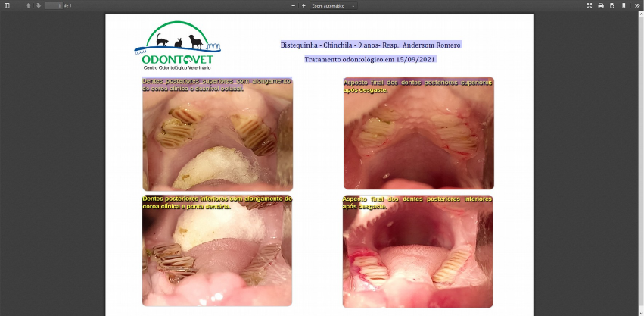Click photo of upper teeth after desgaste

(418, 133)
